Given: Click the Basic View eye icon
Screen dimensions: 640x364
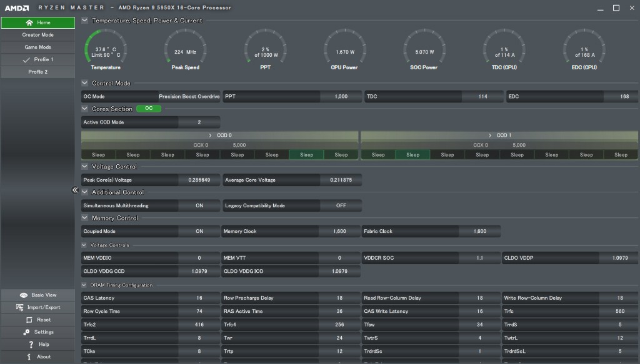Looking at the screenshot, I should 24,295.
